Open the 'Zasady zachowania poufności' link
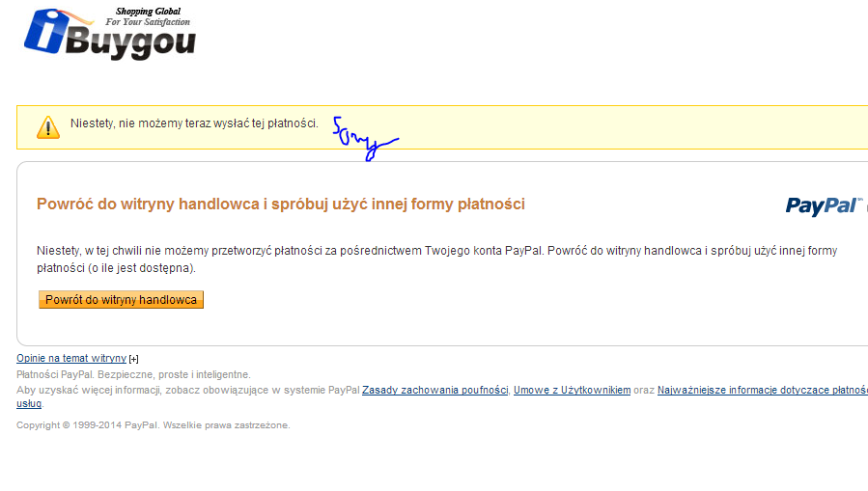This screenshot has height=491, width=868. (434, 390)
